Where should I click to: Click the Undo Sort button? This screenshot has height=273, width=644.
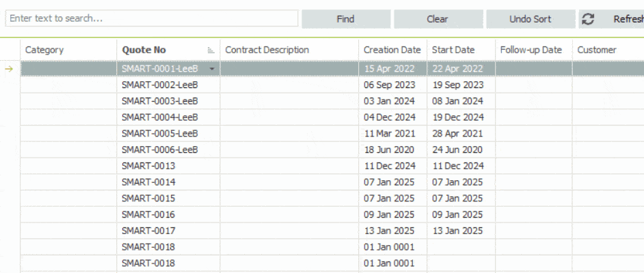coord(530,19)
